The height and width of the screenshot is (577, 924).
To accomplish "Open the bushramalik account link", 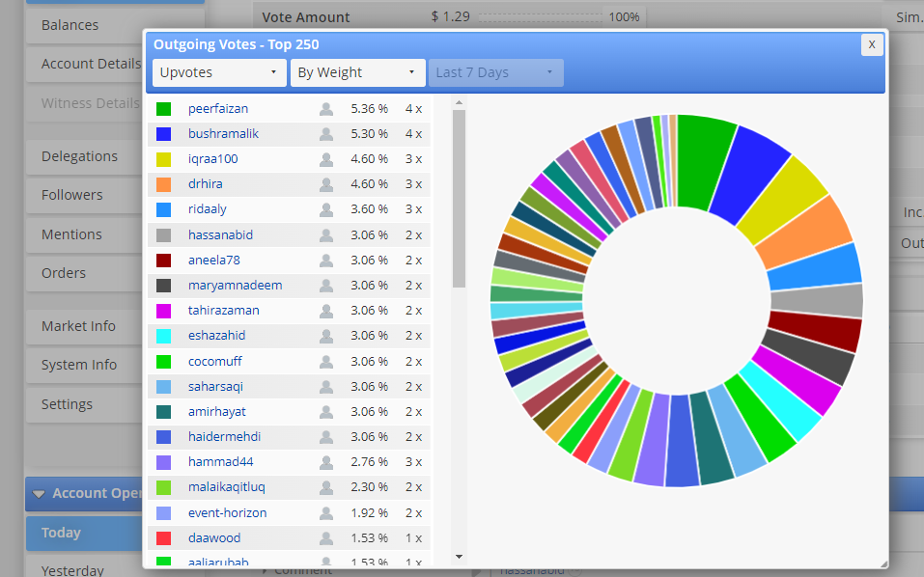I will [x=223, y=134].
